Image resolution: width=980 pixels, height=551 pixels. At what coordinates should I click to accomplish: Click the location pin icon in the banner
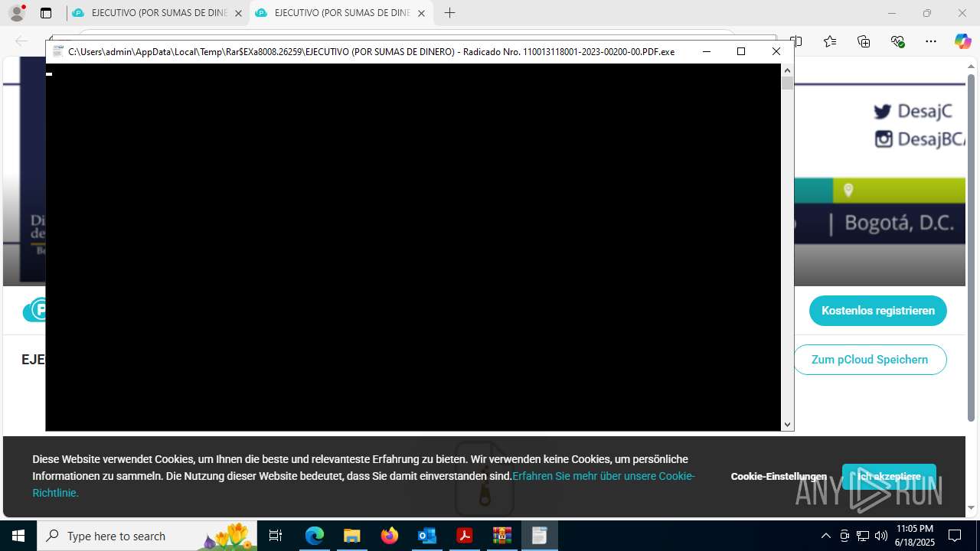(x=848, y=190)
